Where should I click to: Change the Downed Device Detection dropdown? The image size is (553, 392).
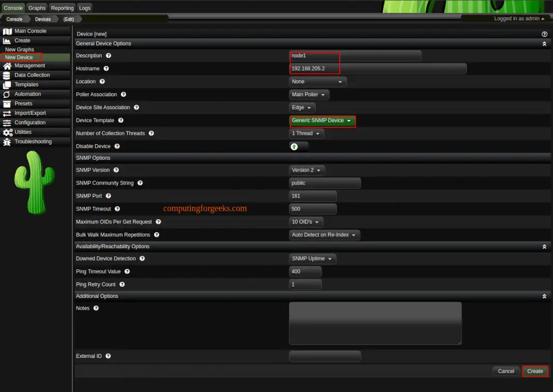pos(312,258)
